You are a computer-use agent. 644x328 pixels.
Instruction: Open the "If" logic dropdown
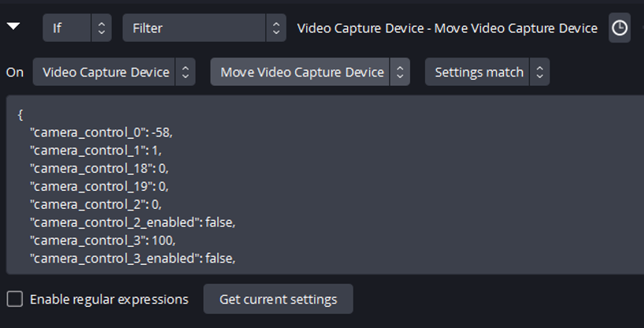click(x=76, y=28)
